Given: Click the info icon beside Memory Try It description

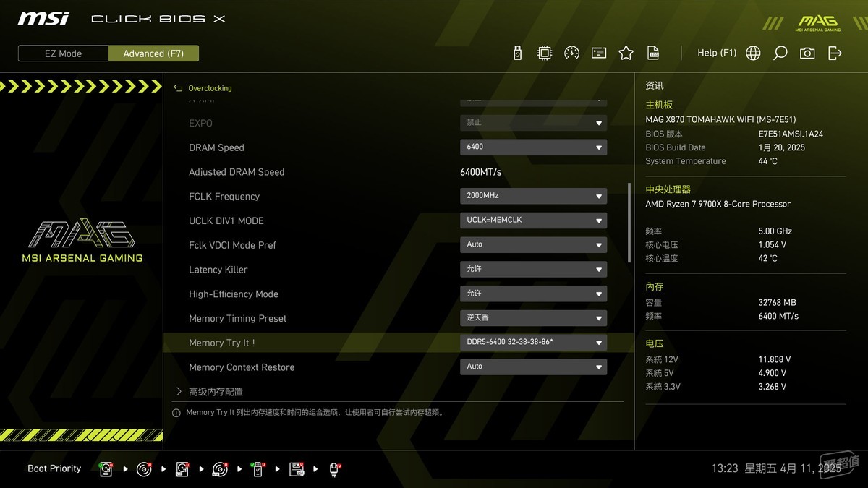Looking at the screenshot, I should point(176,413).
